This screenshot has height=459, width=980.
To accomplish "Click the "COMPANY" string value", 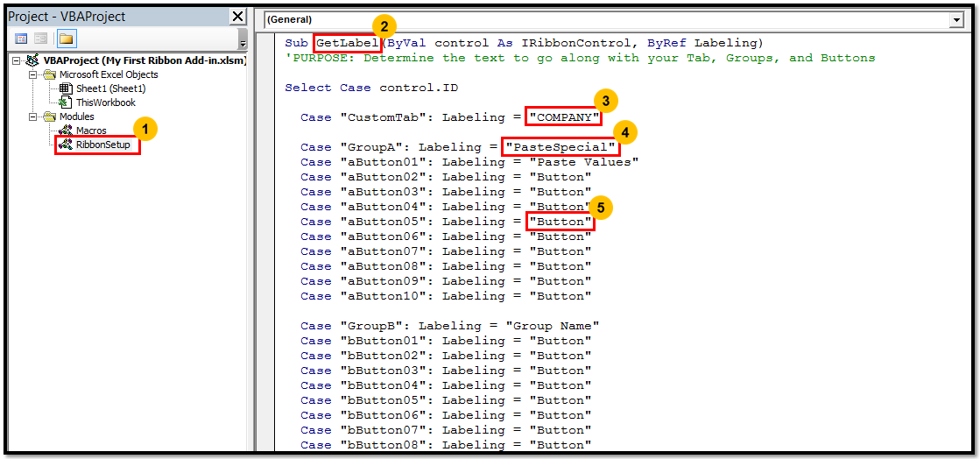I will [x=564, y=117].
